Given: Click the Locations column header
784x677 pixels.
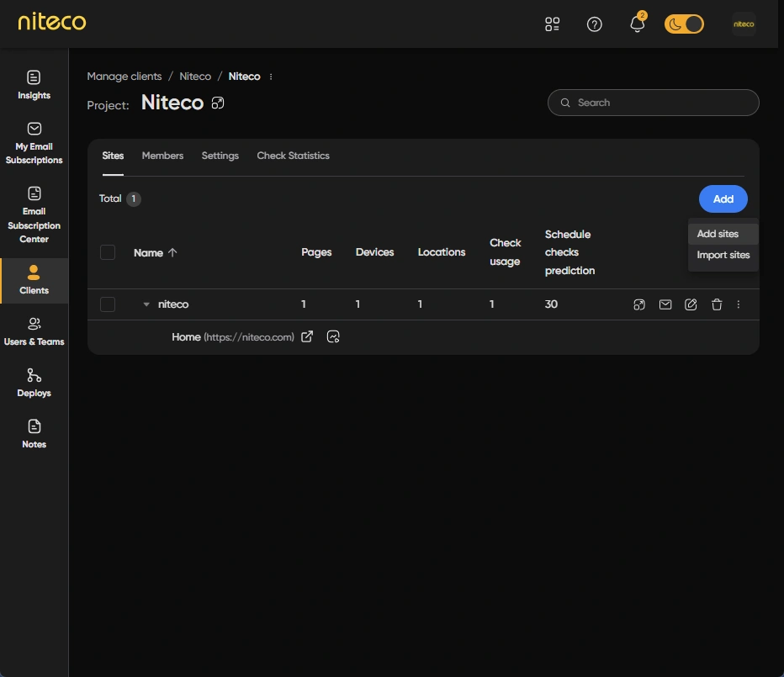Looking at the screenshot, I should pyautogui.click(x=442, y=252).
